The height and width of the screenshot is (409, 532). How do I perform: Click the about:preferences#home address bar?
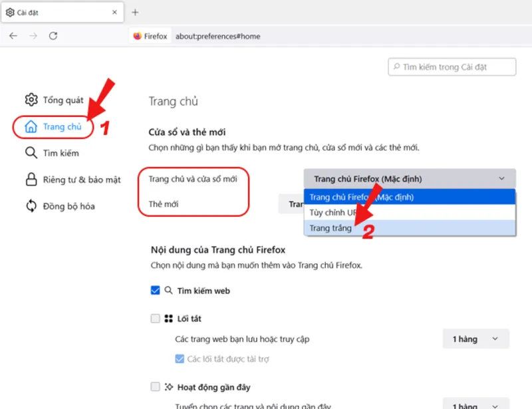pos(218,37)
